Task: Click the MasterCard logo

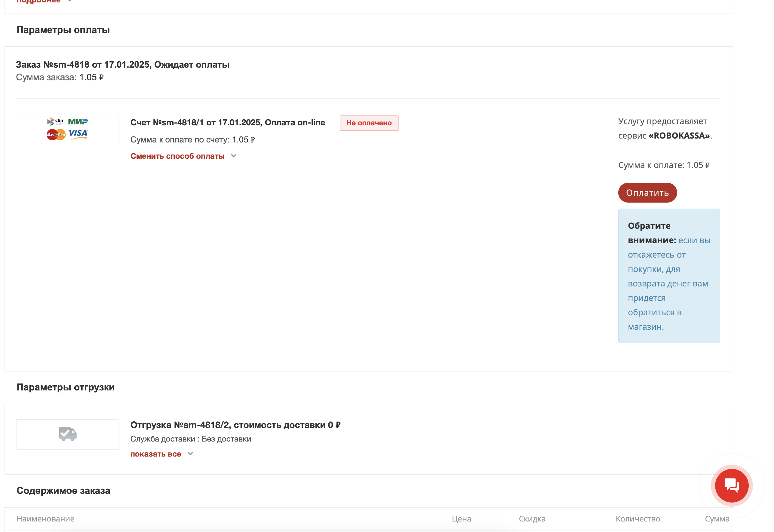Action: [x=56, y=135]
